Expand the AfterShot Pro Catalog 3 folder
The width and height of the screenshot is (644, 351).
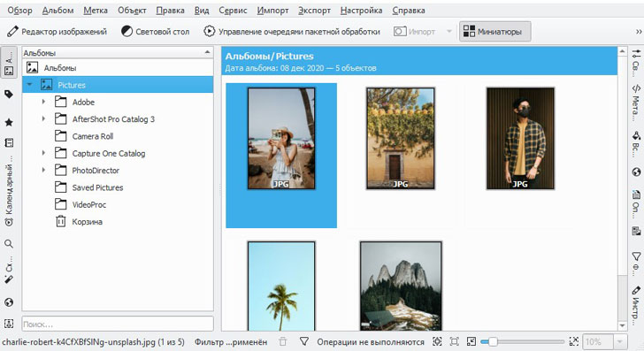coord(43,118)
